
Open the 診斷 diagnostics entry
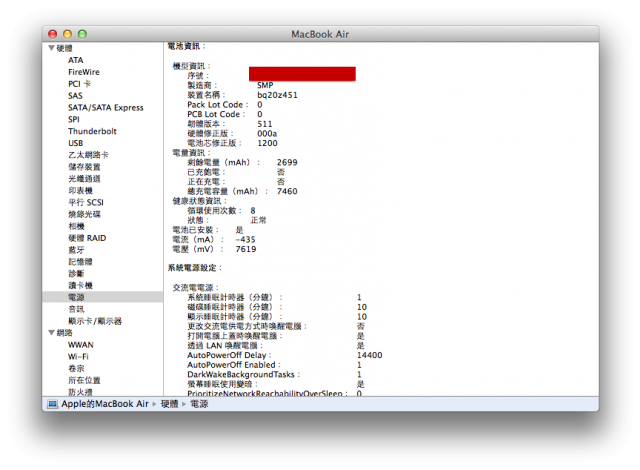point(76,274)
